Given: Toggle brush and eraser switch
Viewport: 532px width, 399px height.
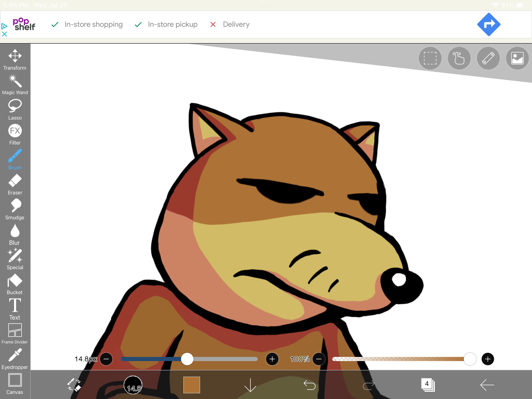Looking at the screenshot, I should point(74,385).
